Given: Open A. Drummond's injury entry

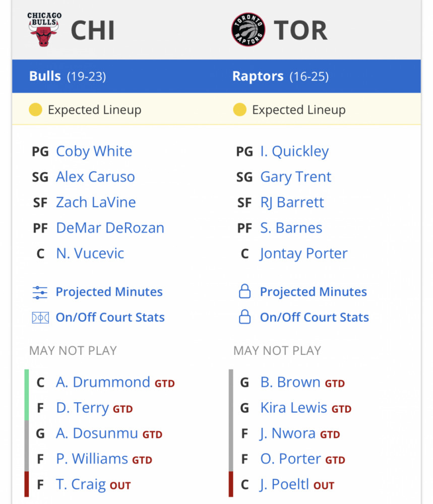Looking at the screenshot, I should 103,382.
